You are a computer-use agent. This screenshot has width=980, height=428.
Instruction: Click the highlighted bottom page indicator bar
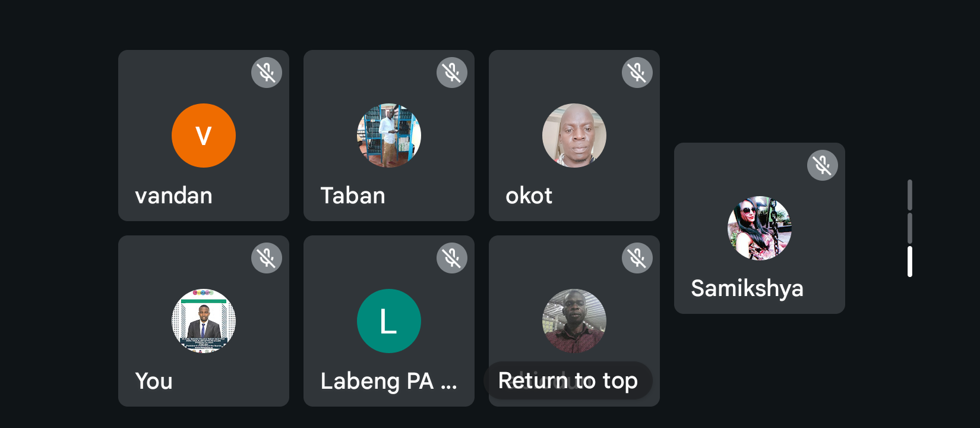coord(910,262)
